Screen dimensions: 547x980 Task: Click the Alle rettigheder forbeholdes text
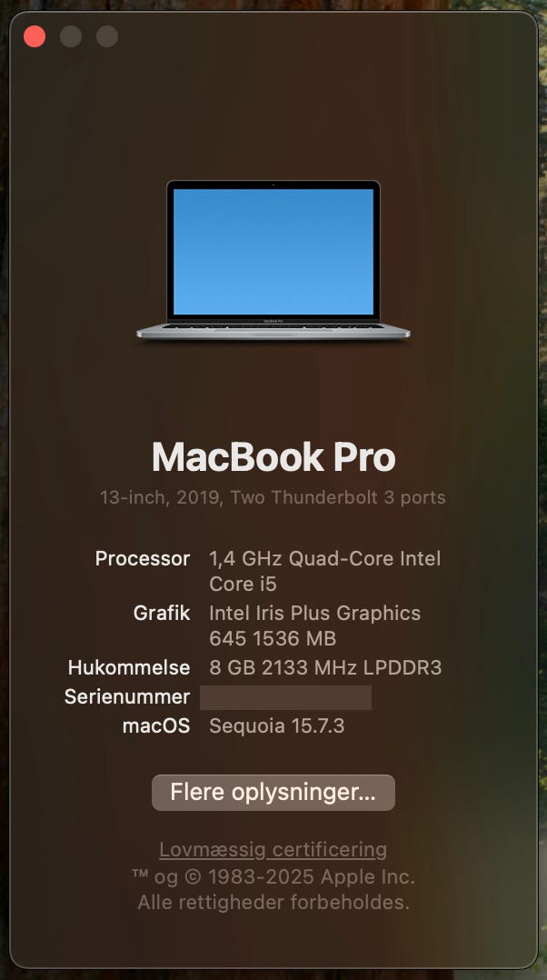pyautogui.click(x=273, y=903)
